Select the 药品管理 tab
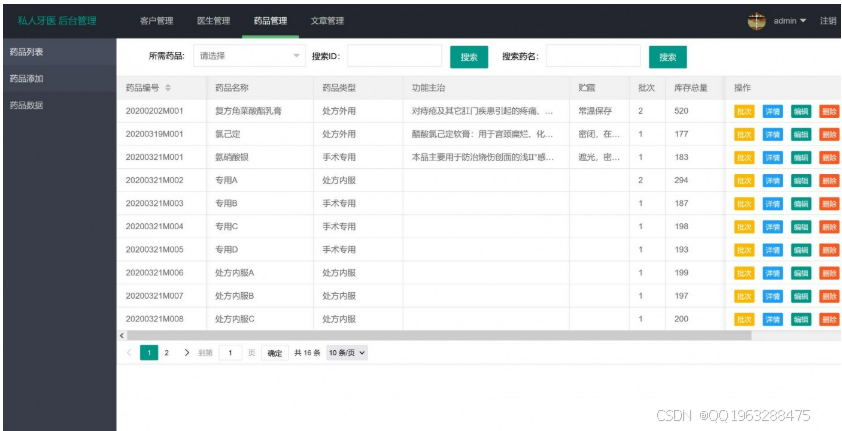Viewport: 842px width, 431px height. 270,21
